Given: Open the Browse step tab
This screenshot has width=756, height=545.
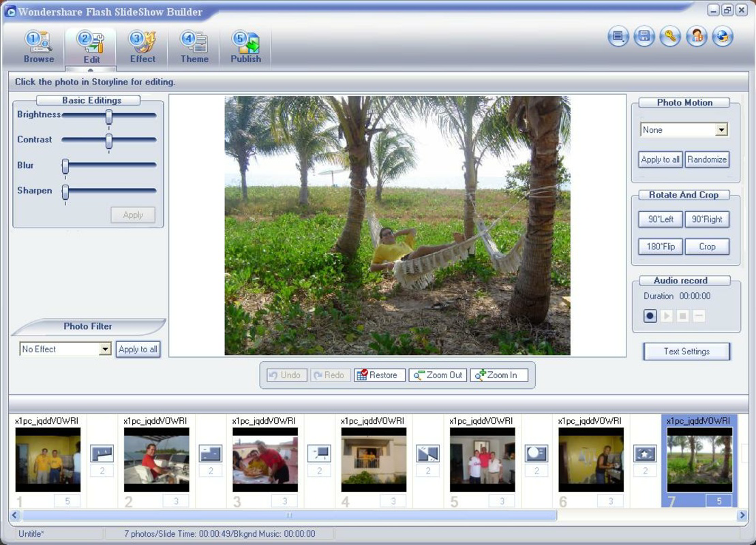Looking at the screenshot, I should pyautogui.click(x=39, y=47).
